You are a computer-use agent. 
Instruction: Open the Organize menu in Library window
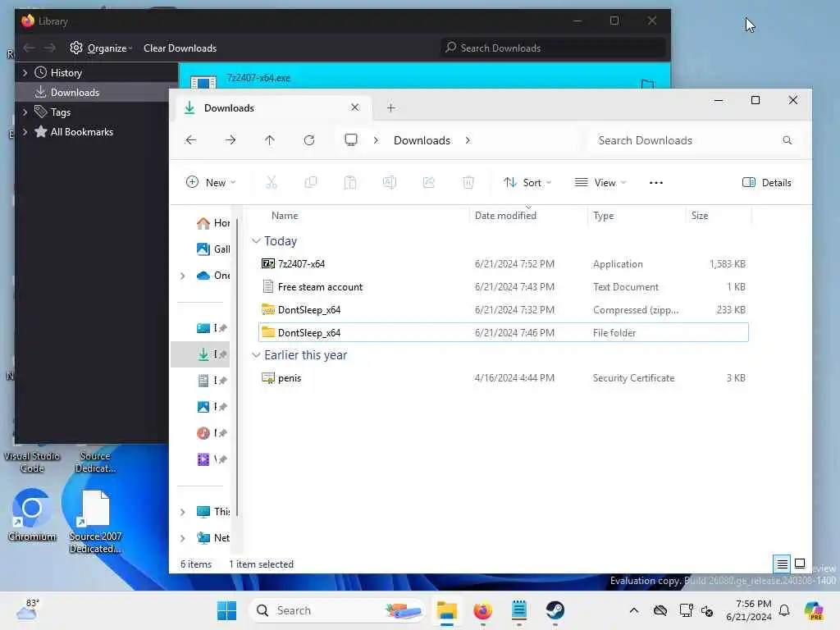click(x=101, y=48)
